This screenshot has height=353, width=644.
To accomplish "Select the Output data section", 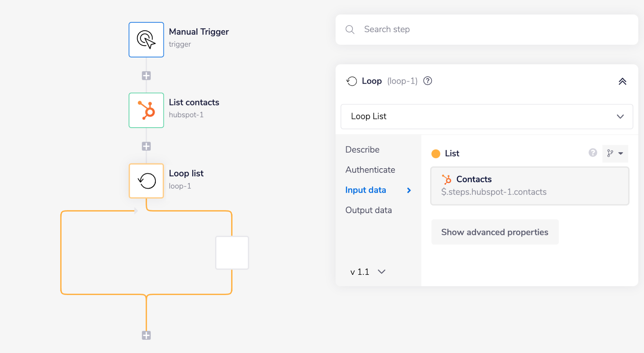I will click(x=368, y=210).
